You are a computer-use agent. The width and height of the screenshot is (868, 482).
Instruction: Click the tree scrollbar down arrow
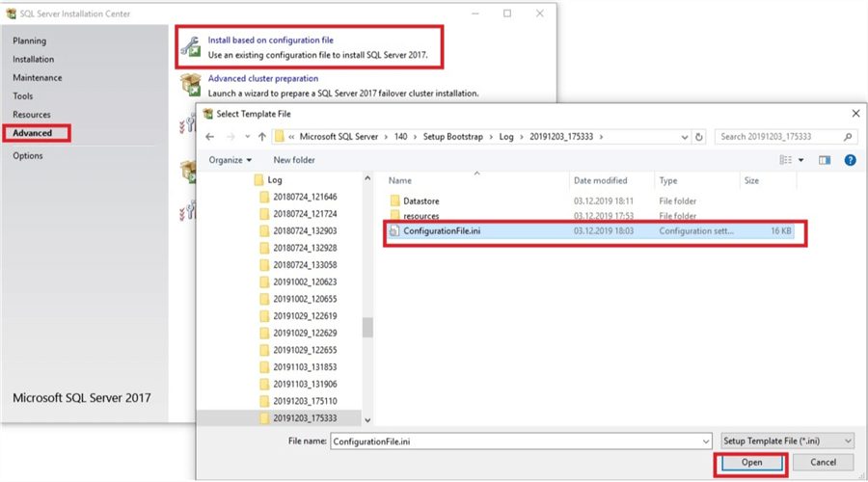[367, 420]
